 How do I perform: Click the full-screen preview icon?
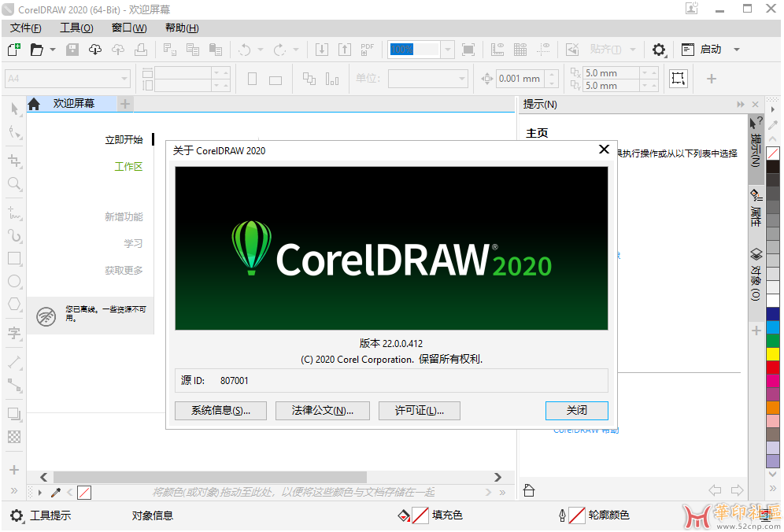coord(468,49)
